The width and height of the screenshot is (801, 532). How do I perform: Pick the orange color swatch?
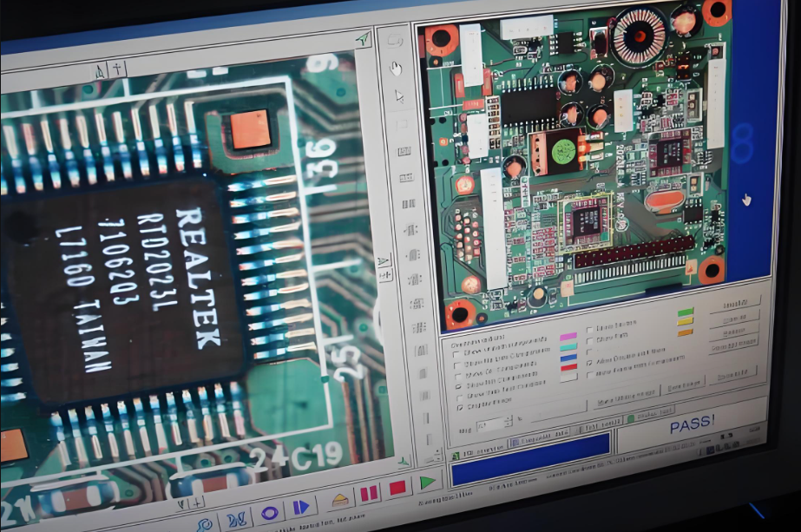pyautogui.click(x=686, y=332)
